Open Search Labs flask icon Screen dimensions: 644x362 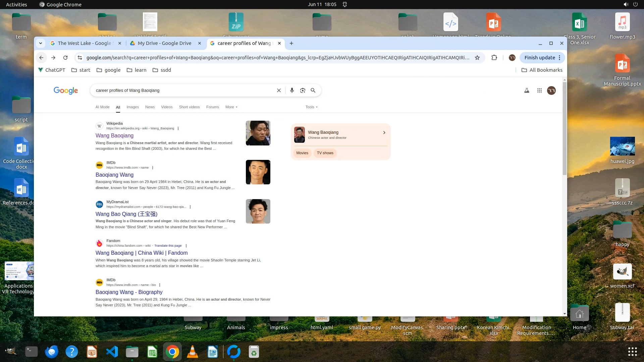point(527,90)
